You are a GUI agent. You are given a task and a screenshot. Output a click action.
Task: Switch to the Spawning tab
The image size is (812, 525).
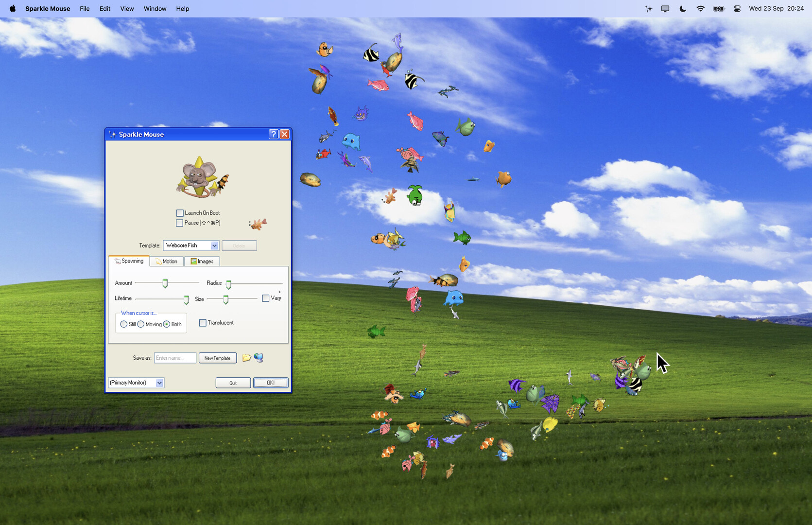pos(129,261)
